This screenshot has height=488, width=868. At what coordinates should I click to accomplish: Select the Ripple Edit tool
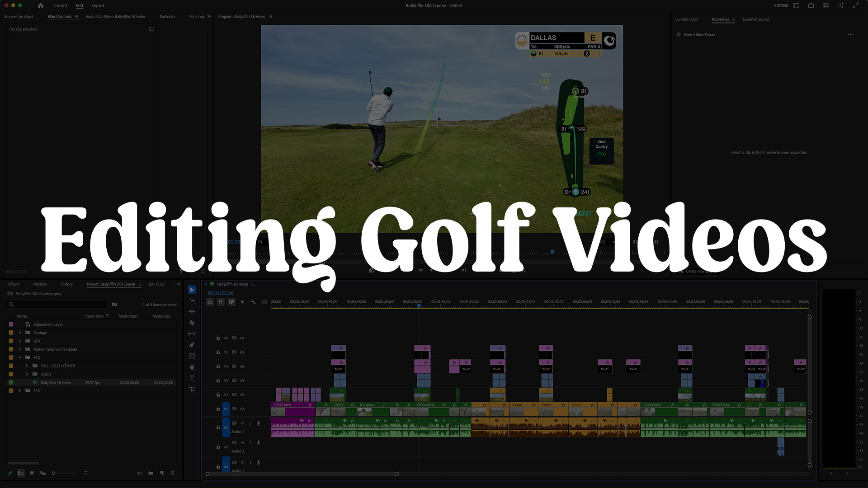tap(192, 312)
